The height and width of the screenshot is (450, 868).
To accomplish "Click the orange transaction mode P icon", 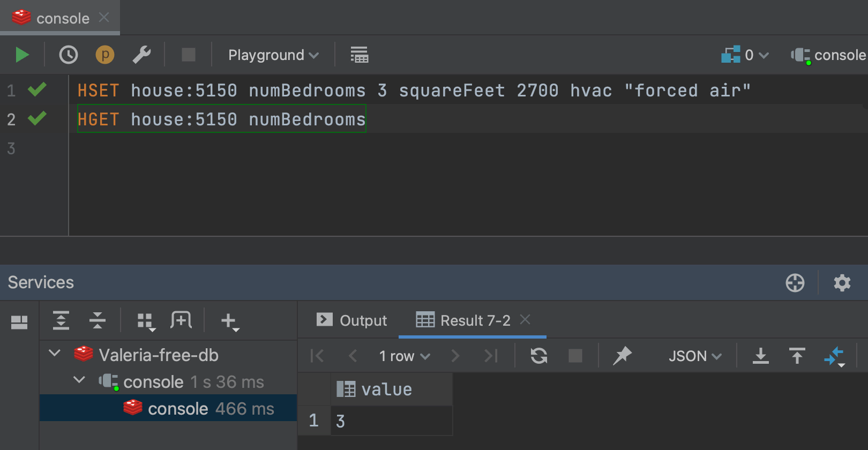I will tap(105, 55).
